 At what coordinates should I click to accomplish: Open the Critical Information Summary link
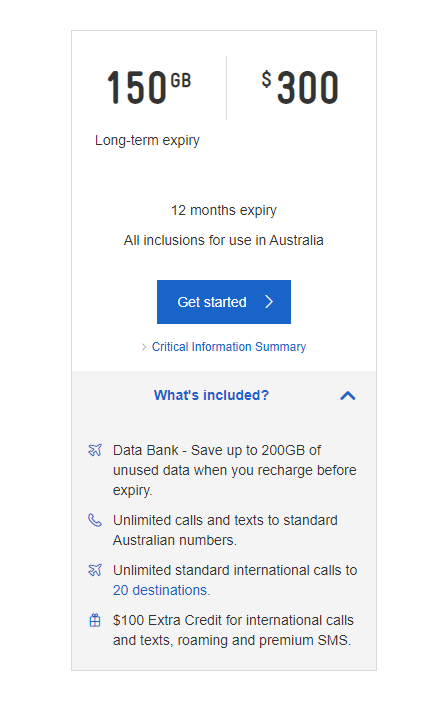pyautogui.click(x=229, y=347)
